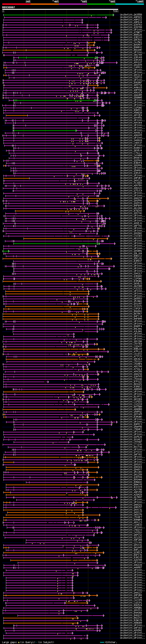Image resolution: width=146 pixels, height=644 pixels.
Task: Open the UniRef100_Q43558 hit label
Action: 131,15
